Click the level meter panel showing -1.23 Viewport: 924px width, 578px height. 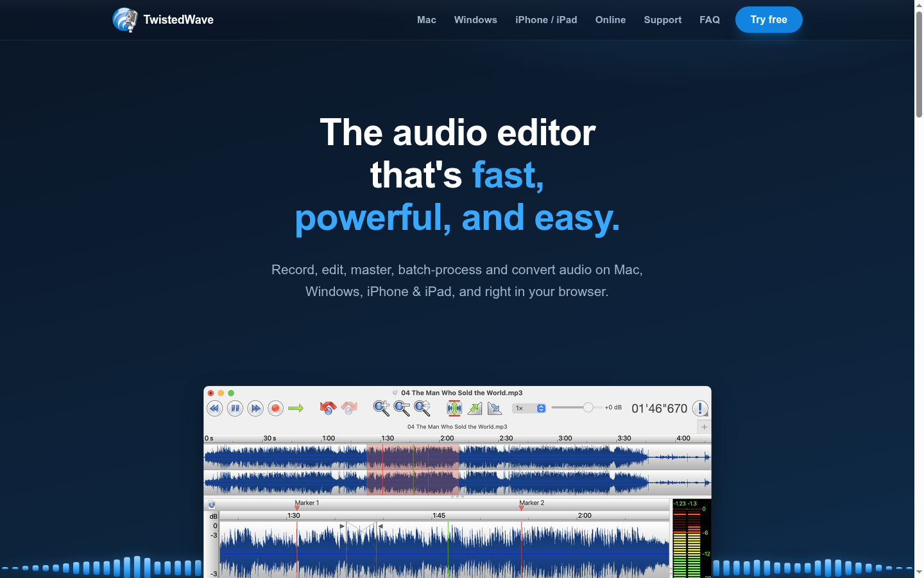tap(691, 538)
